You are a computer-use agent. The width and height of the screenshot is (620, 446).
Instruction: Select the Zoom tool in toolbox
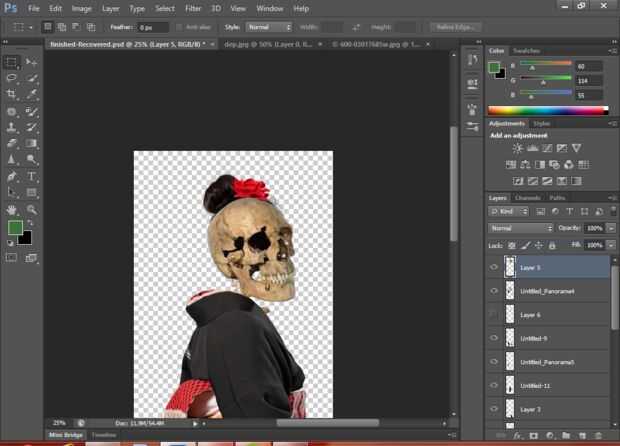tap(31, 210)
